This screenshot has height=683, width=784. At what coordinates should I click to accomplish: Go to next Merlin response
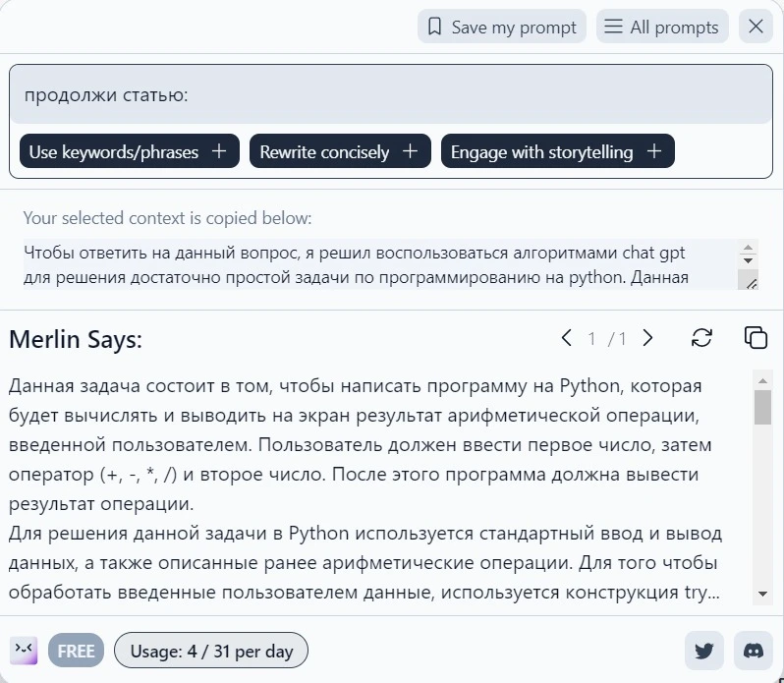coord(647,338)
